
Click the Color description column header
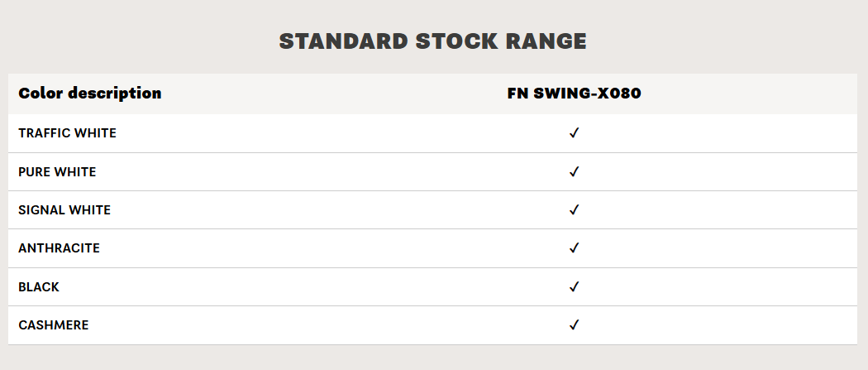pyautogui.click(x=89, y=93)
